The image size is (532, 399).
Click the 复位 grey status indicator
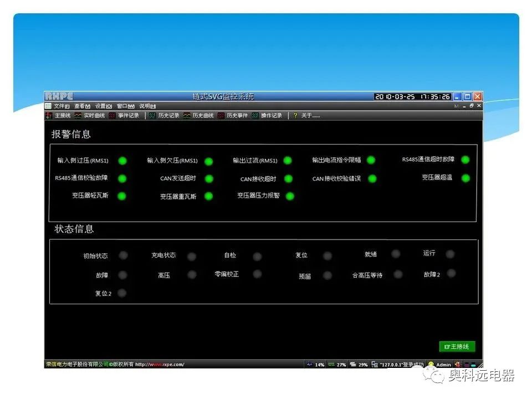(328, 256)
